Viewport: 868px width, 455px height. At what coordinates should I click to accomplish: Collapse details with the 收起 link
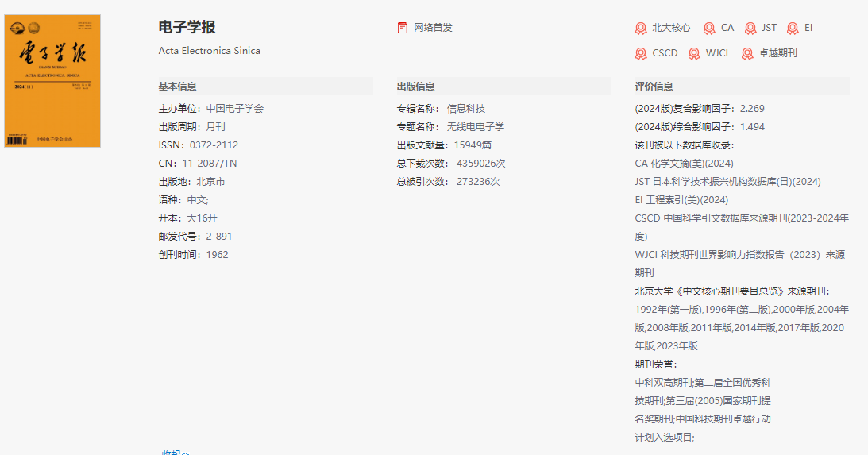(x=175, y=453)
